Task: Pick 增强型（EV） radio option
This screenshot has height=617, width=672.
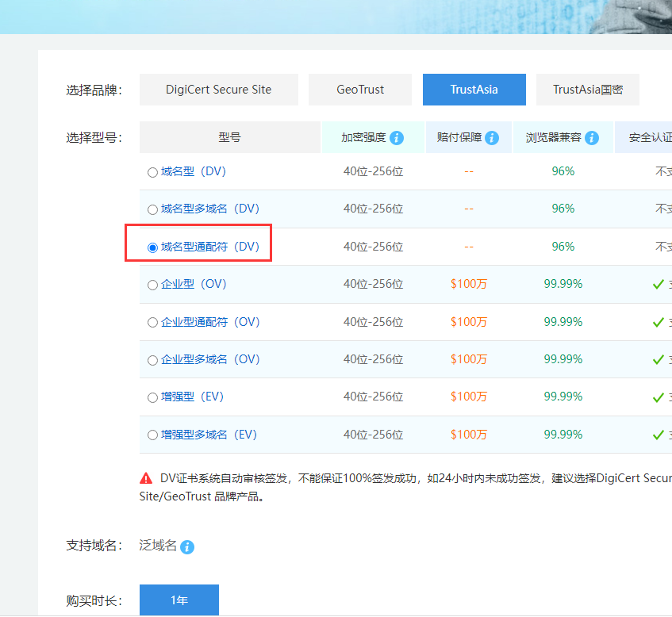Action: point(152,397)
